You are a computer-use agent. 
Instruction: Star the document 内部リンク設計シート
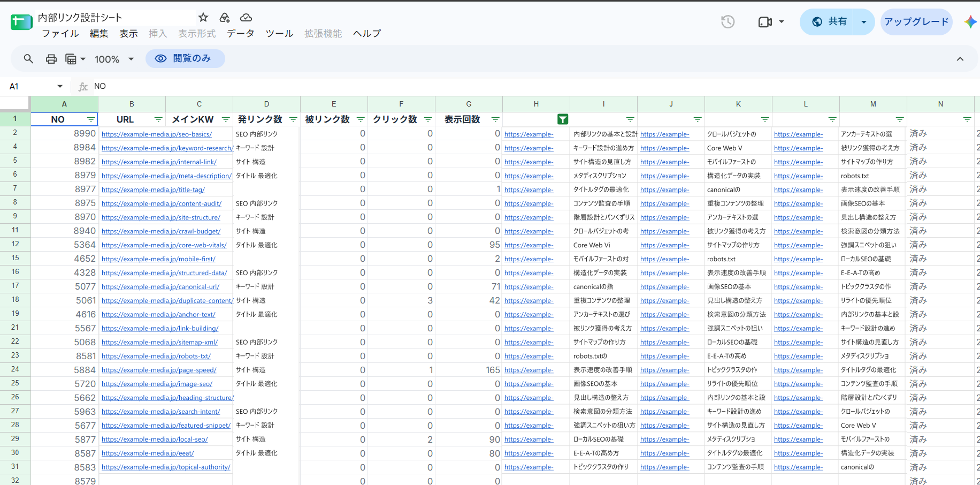coord(203,18)
